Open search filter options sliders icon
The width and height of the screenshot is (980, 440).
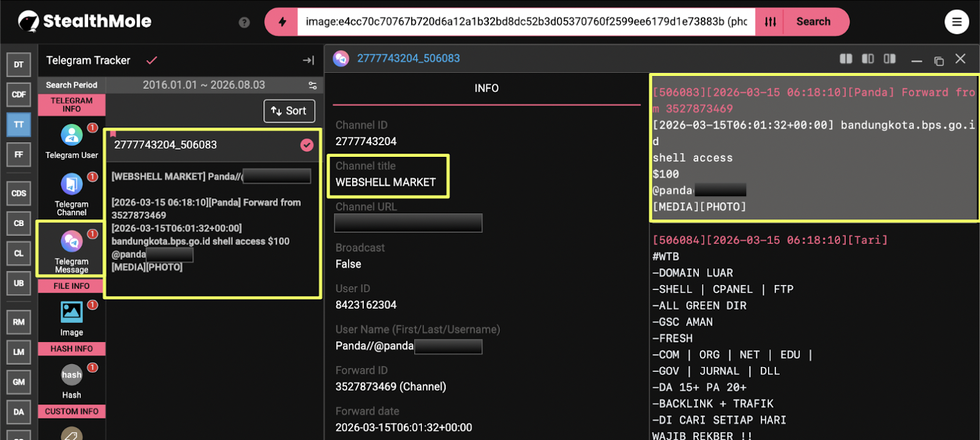tap(771, 22)
